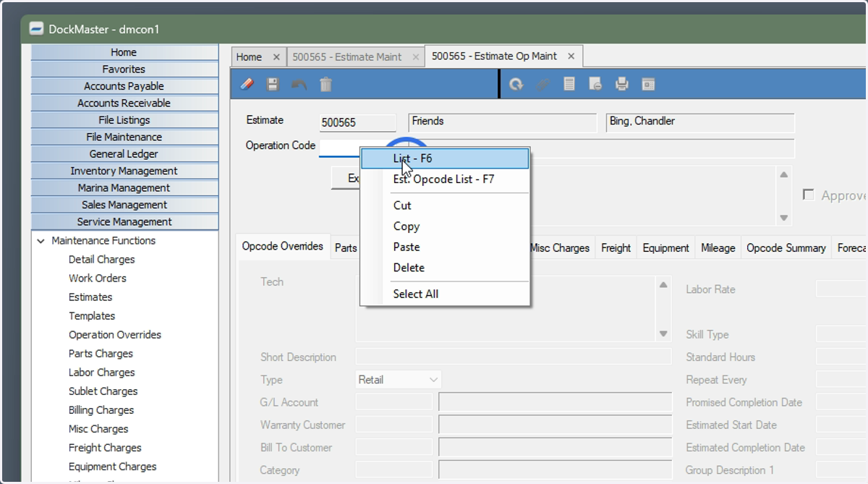Click the eraser clear-form toolbar icon
This screenshot has height=484, width=868.
click(x=247, y=85)
